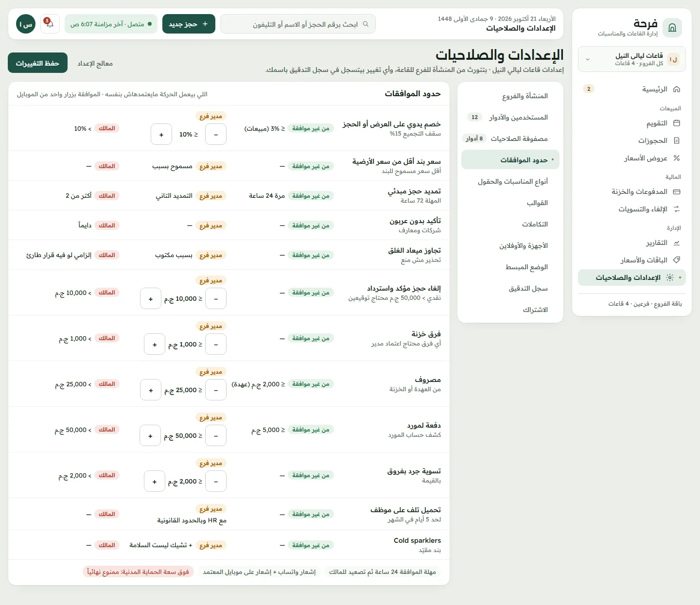Image resolution: width=700 pixels, height=605 pixels.
Task: Click the فرحة hall logo icon
Action: pyautogui.click(x=672, y=28)
